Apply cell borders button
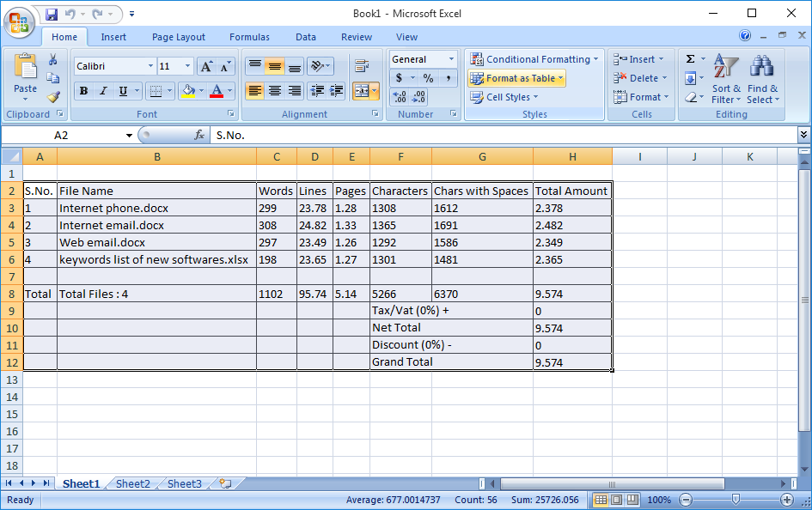Image resolution: width=812 pixels, height=510 pixels. click(156, 91)
